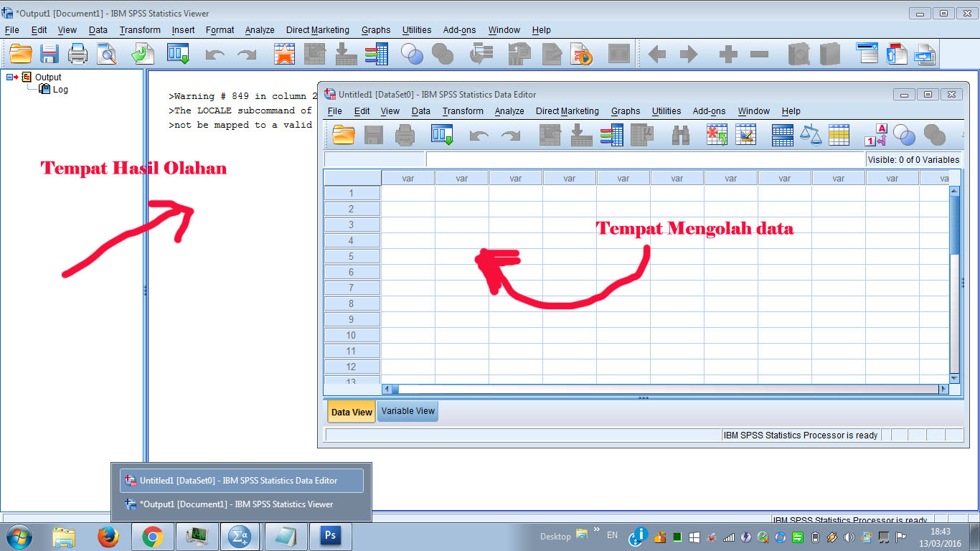980x551 pixels.
Task: Click horizontal scrollbar right arrow in Data Editor
Action: click(x=943, y=389)
